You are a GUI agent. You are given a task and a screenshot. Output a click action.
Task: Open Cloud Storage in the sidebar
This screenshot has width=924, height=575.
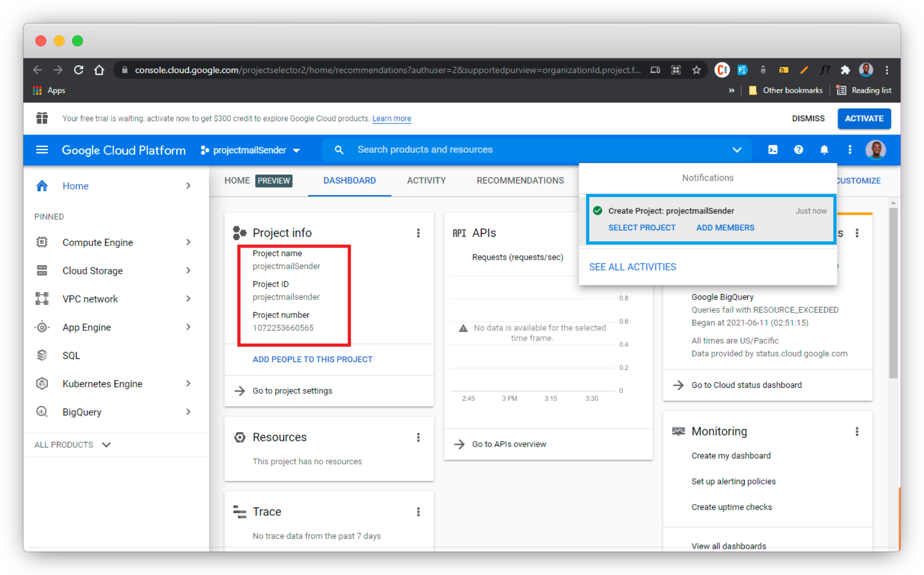[x=93, y=271]
